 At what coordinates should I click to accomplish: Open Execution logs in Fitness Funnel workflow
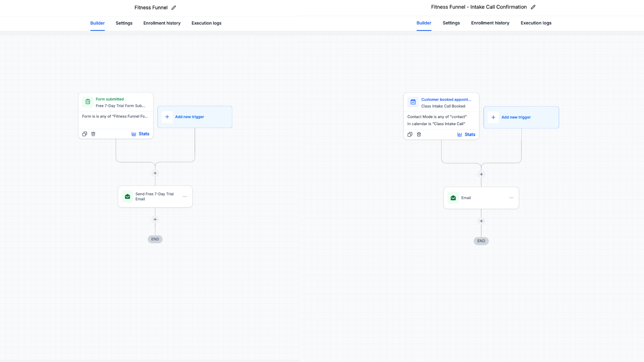(206, 23)
